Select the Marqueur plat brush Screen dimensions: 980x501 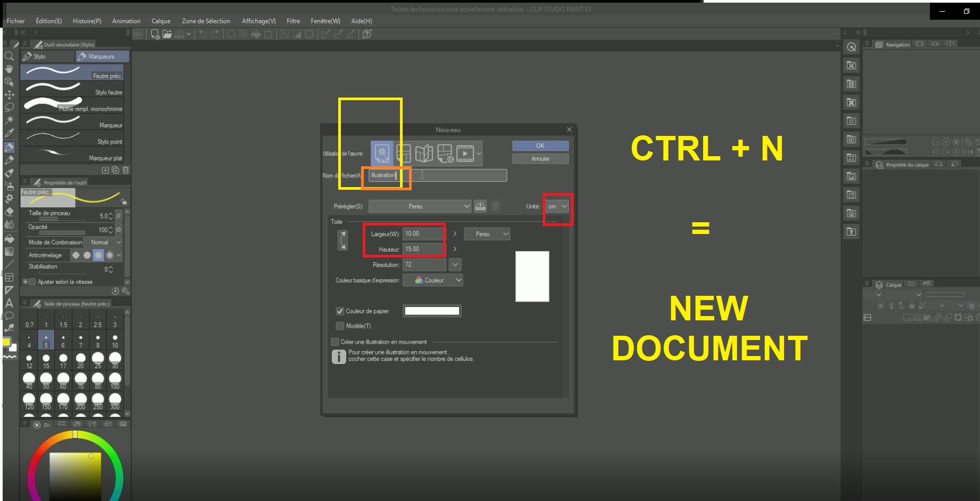72,155
